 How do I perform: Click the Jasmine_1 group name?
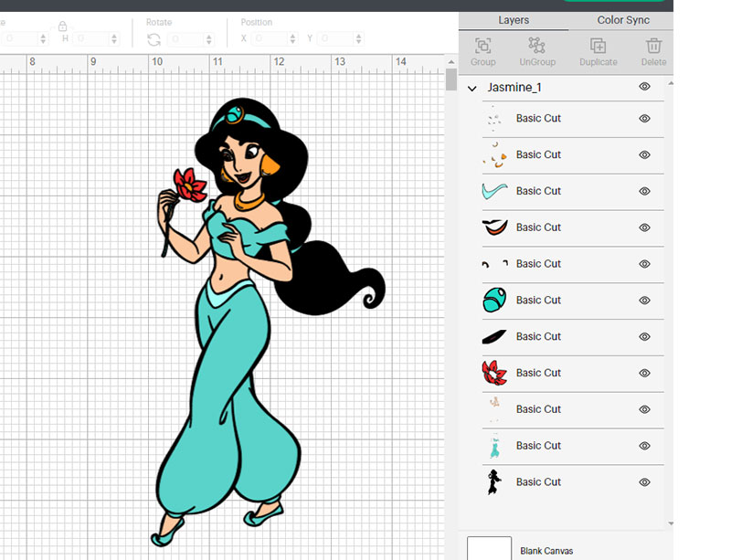coord(514,87)
